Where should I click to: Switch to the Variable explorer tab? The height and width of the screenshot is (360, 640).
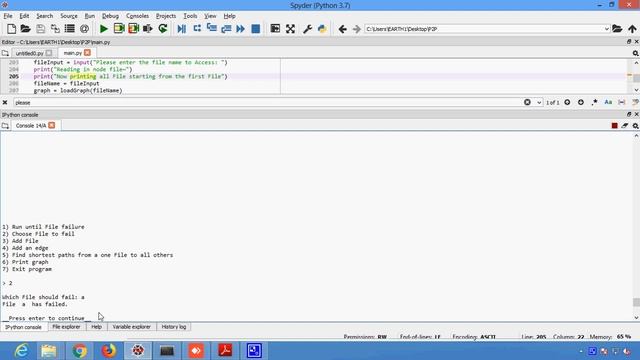(x=131, y=327)
